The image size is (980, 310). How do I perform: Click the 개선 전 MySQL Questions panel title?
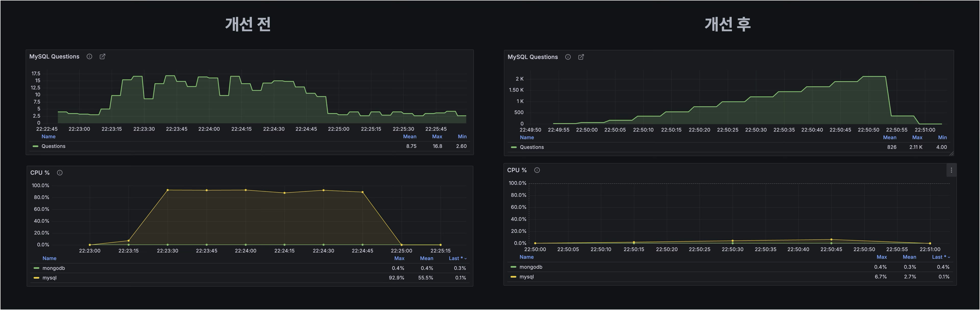[x=54, y=57]
